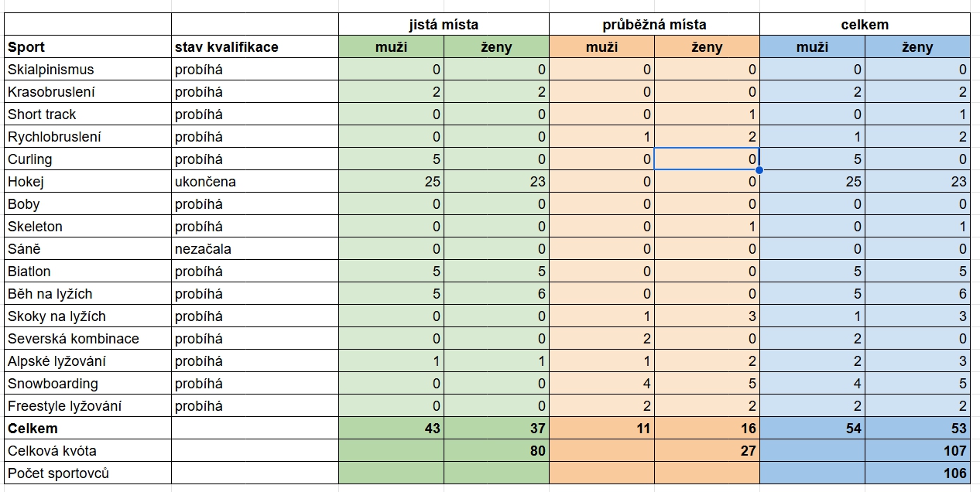This screenshot has height=492, width=980.
Task: Click the total quota cell showing 107
Action: pyautogui.click(x=917, y=451)
